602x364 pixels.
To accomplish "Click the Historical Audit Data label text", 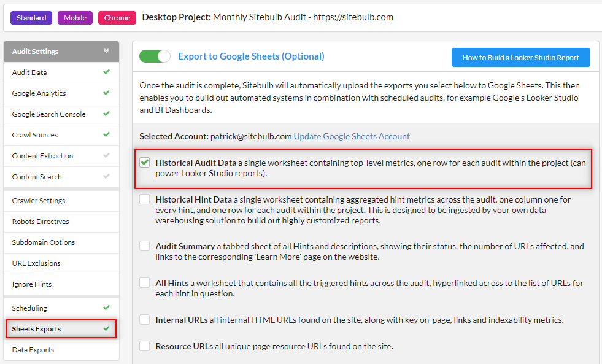I will pos(196,163).
